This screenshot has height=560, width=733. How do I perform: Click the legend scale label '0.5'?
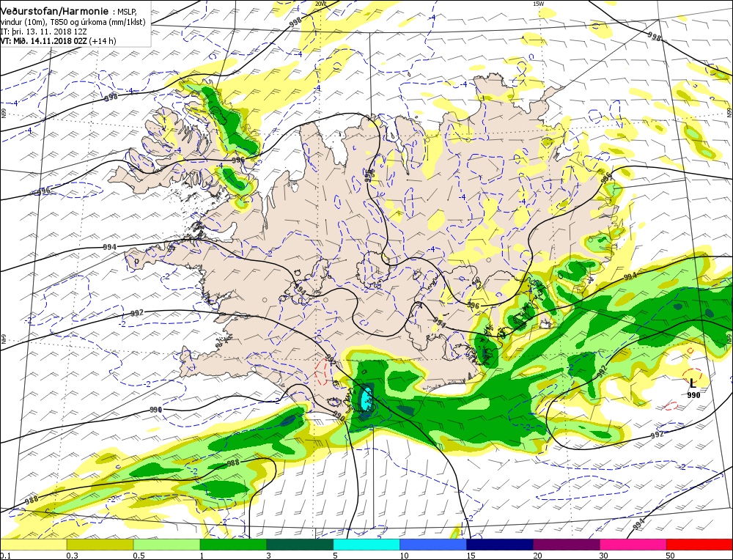click(139, 556)
